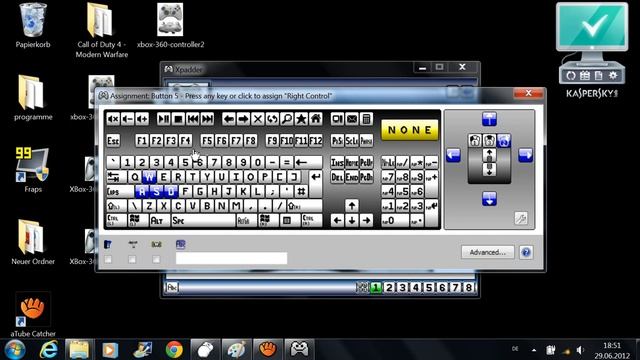Assign the highlighted right mouse button click
The height and width of the screenshot is (360, 640).
[504, 140]
